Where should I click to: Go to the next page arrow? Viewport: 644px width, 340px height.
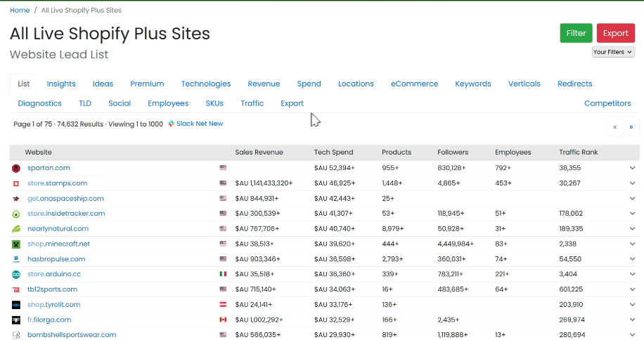(x=631, y=126)
